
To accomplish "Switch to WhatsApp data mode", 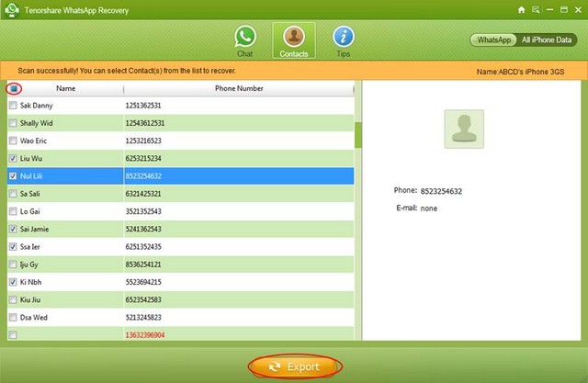I will tap(493, 39).
